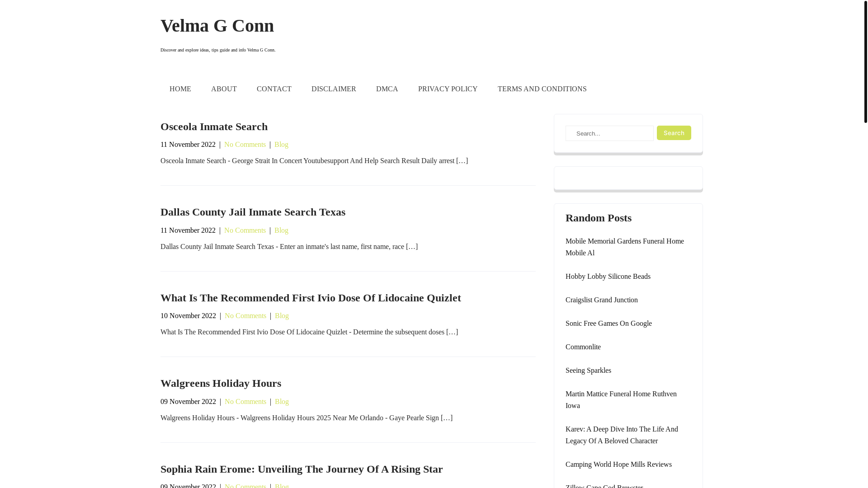The width and height of the screenshot is (868, 488).
Task: Open No Comments under Osceola Inmate Search
Action: click(x=245, y=145)
